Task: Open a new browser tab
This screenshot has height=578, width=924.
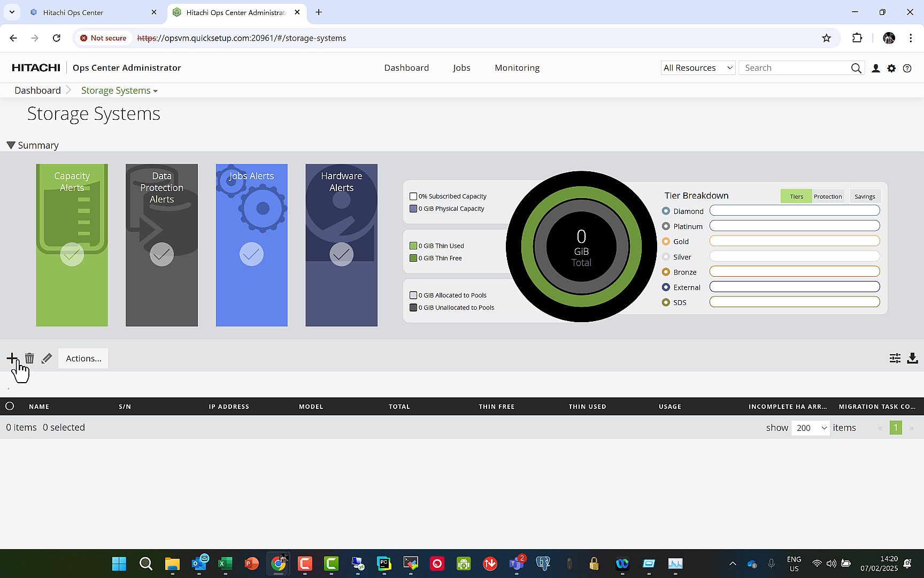Action: coord(319,12)
